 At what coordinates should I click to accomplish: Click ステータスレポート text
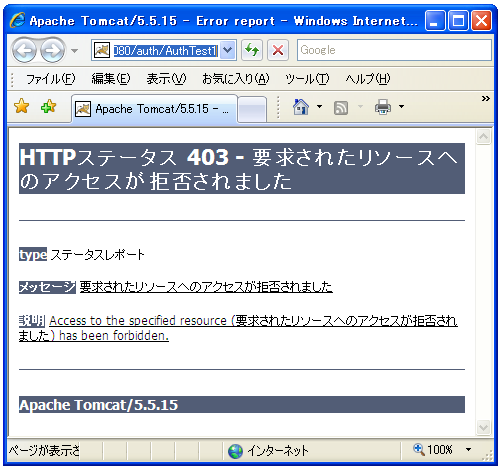click(x=97, y=254)
